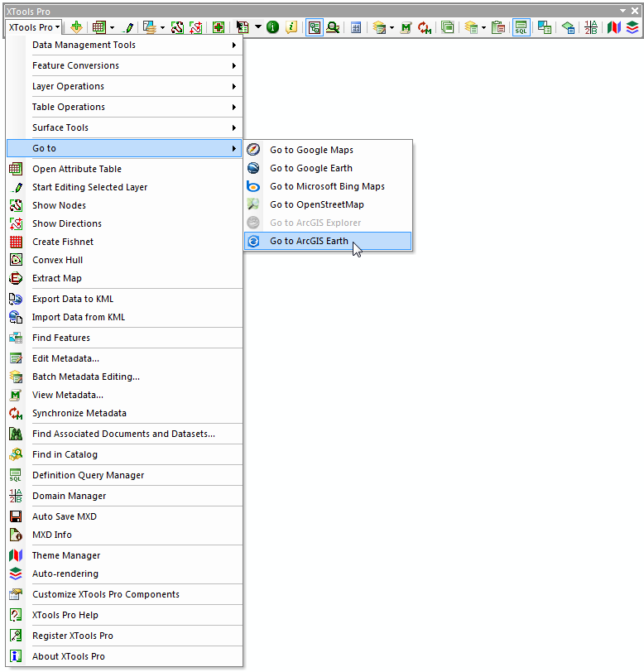Image resolution: width=644 pixels, height=672 pixels.
Task: Select Create Fishnet menu item
Action: point(124,242)
